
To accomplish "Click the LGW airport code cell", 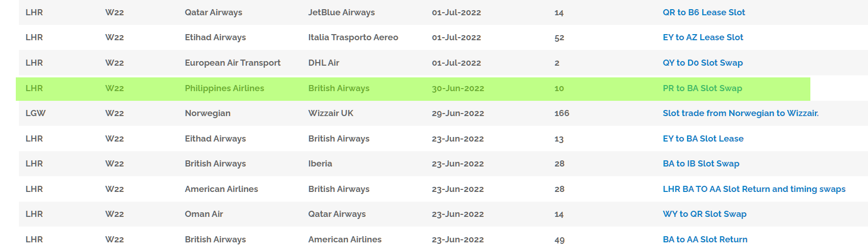I will click(x=35, y=113).
